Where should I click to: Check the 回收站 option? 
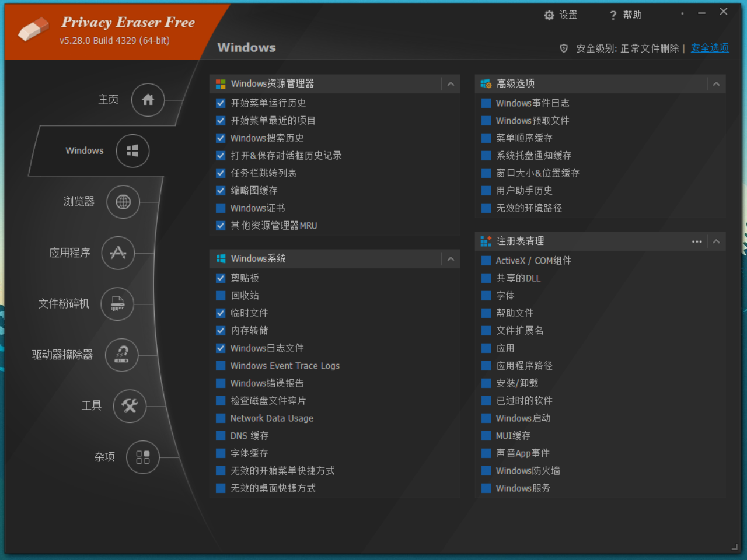pyautogui.click(x=221, y=296)
